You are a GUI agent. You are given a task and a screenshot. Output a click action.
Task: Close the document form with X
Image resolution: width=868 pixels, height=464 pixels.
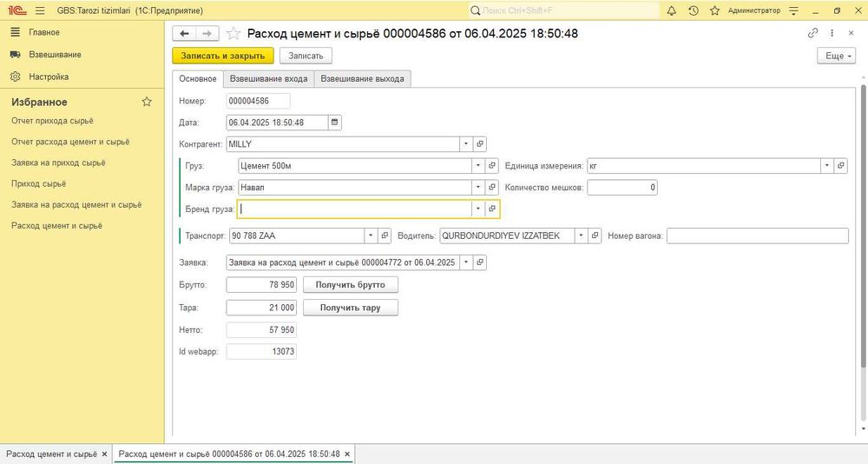click(851, 33)
